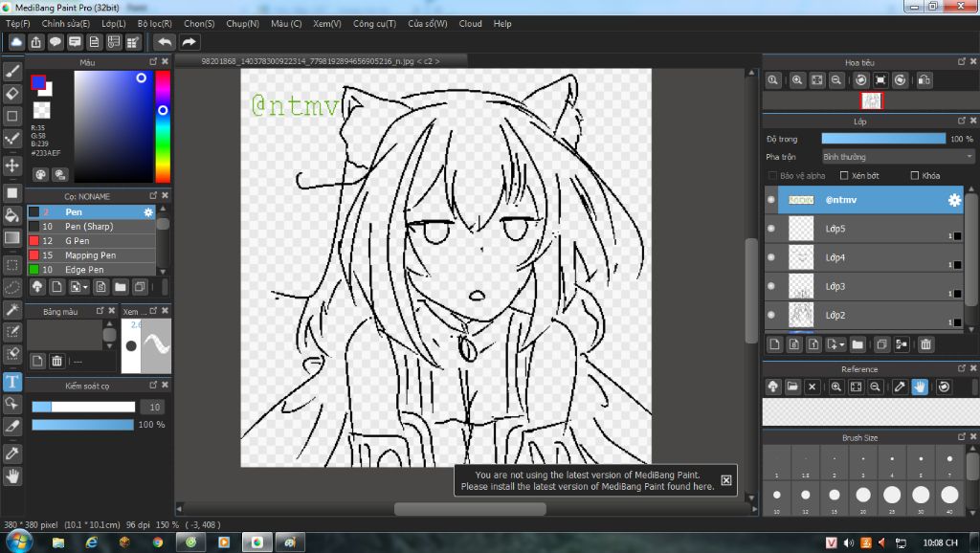Open the Cloud menu
The height and width of the screenshot is (553, 980).
click(x=470, y=24)
